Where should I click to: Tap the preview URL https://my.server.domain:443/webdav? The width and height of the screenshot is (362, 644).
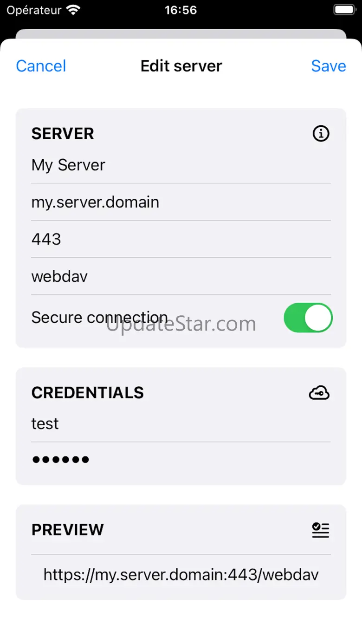click(181, 575)
